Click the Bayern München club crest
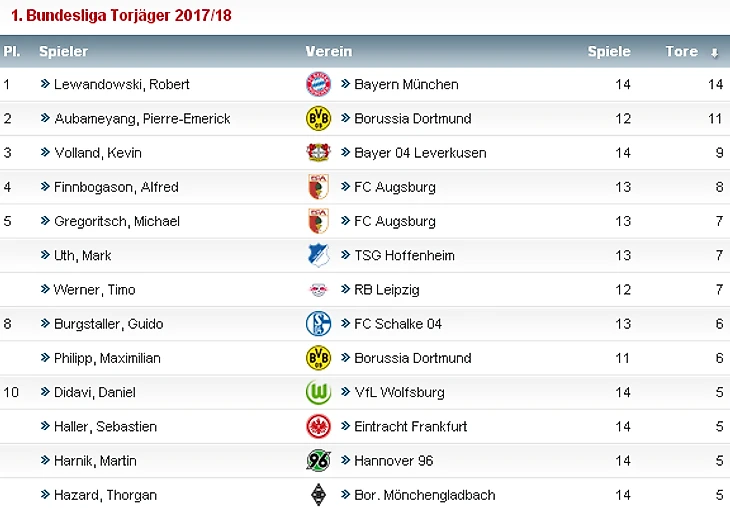Screen dimensions: 730x508 (x=318, y=84)
